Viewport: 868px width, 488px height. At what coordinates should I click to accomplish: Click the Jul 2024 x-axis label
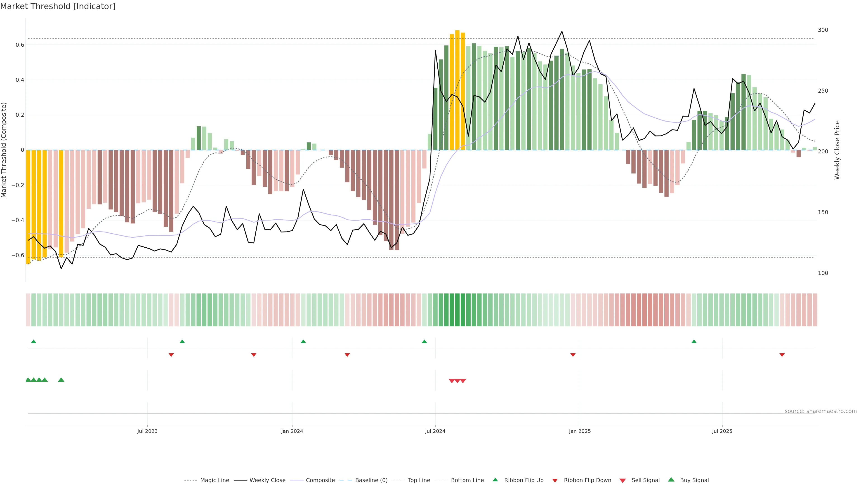[435, 431]
